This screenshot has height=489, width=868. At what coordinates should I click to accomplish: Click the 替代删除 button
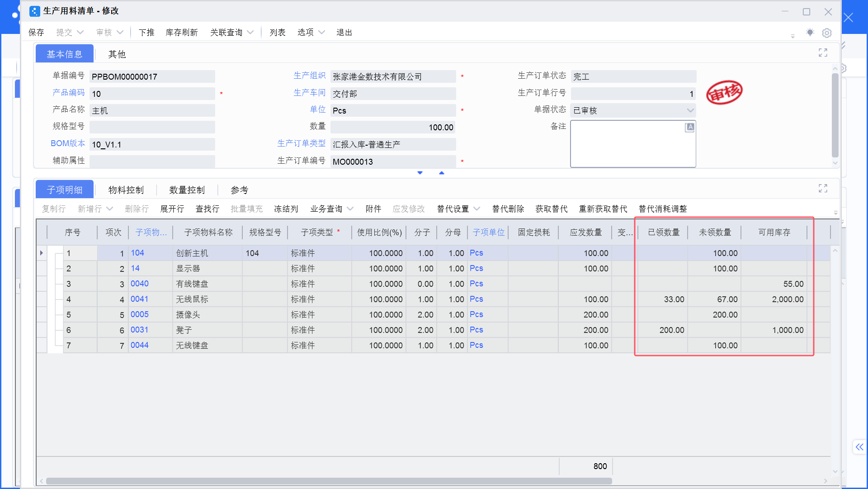click(x=508, y=209)
